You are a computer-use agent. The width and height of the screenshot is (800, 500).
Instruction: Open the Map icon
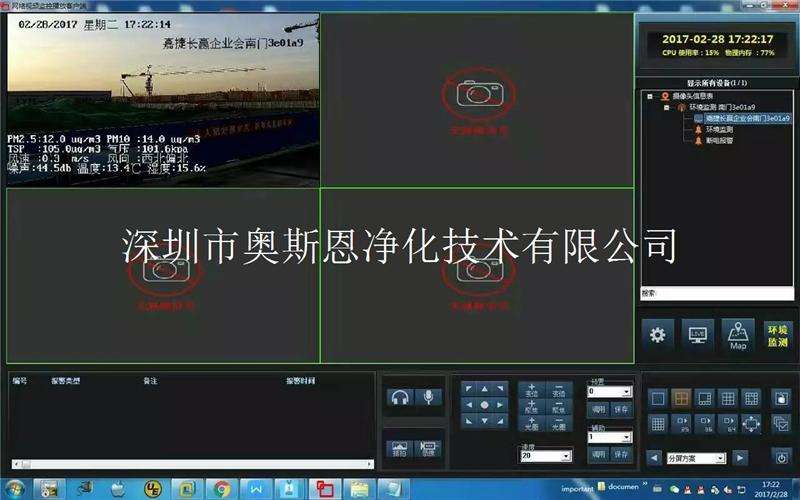click(x=738, y=335)
